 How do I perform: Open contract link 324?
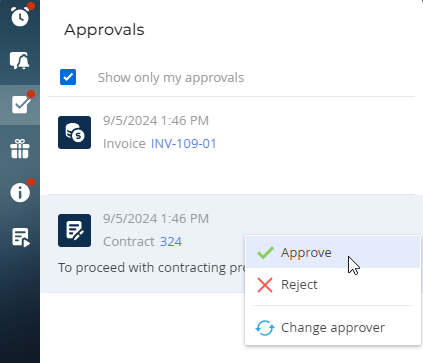[x=171, y=242]
